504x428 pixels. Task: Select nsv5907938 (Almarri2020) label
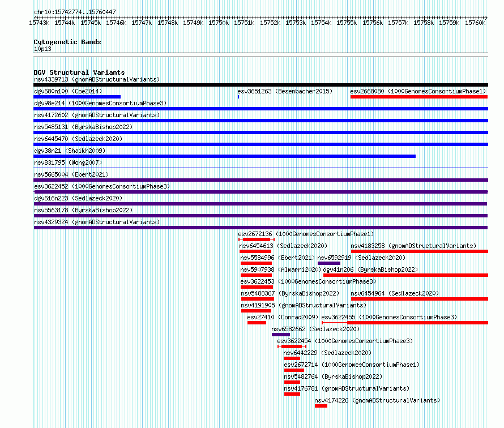click(x=281, y=269)
